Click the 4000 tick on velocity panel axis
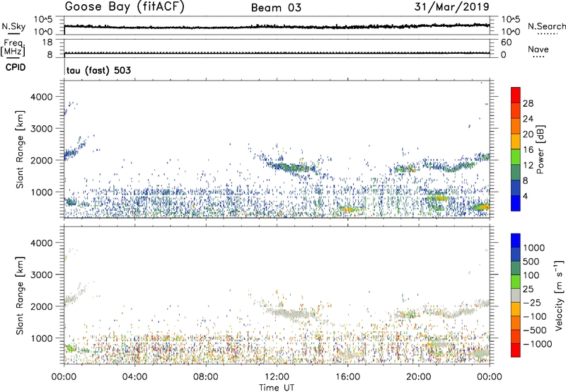 [41, 243]
